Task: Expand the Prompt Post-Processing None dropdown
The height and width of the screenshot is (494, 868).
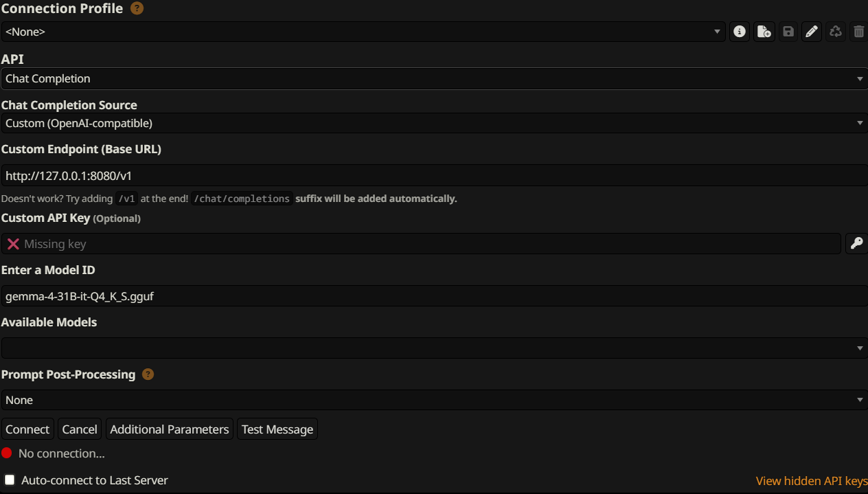Action: pos(434,400)
